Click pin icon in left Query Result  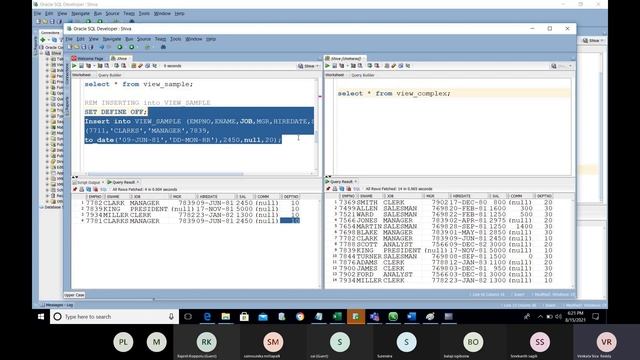pos(75,189)
